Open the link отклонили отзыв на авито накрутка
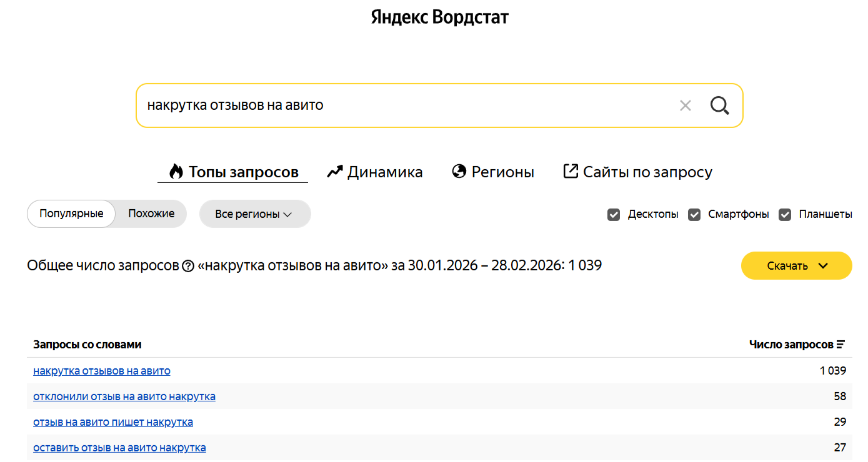Viewport: 868px width, 462px height. [124, 396]
